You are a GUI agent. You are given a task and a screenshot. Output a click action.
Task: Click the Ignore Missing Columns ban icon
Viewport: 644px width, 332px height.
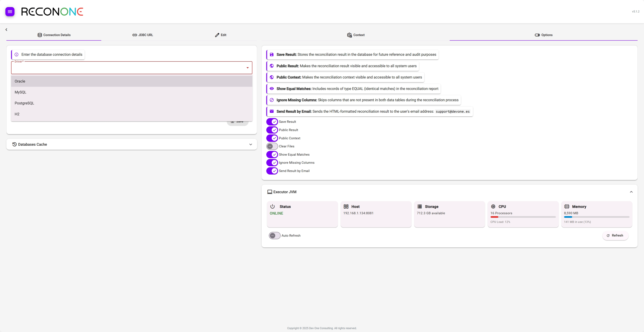pyautogui.click(x=272, y=100)
